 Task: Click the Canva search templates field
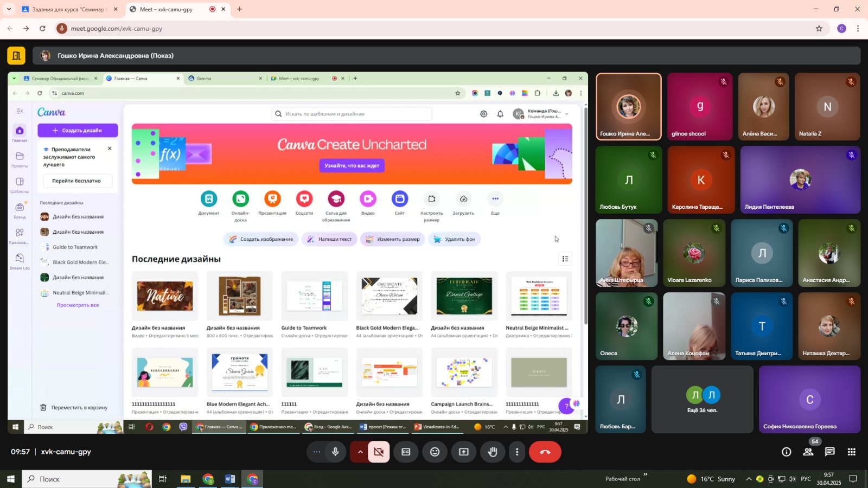pyautogui.click(x=352, y=114)
